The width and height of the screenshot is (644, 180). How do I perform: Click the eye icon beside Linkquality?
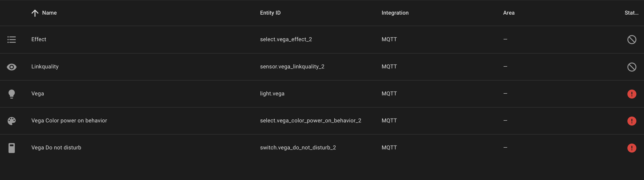pyautogui.click(x=11, y=67)
